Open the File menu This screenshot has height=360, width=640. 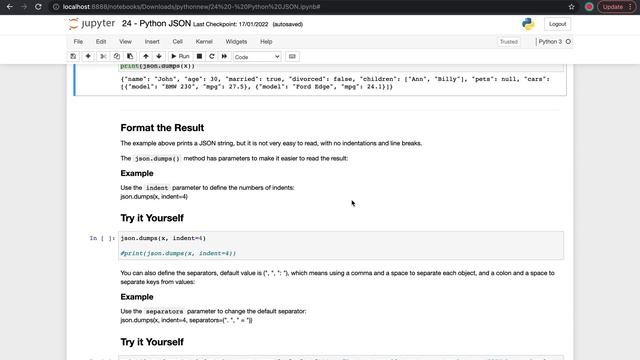tap(78, 42)
